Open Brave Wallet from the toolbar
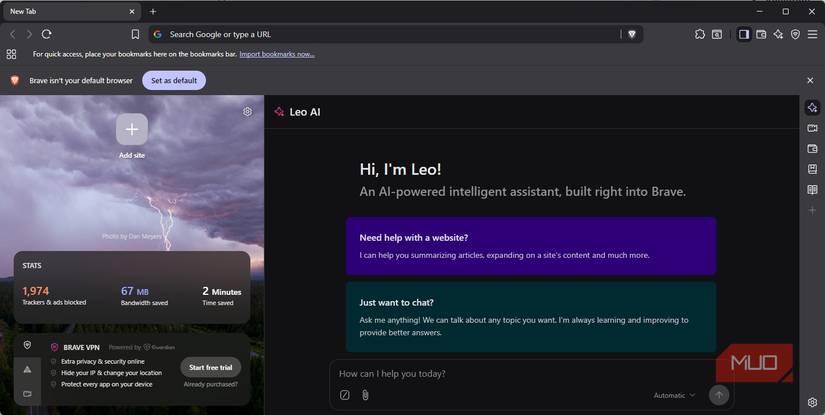825x415 pixels. (x=761, y=34)
